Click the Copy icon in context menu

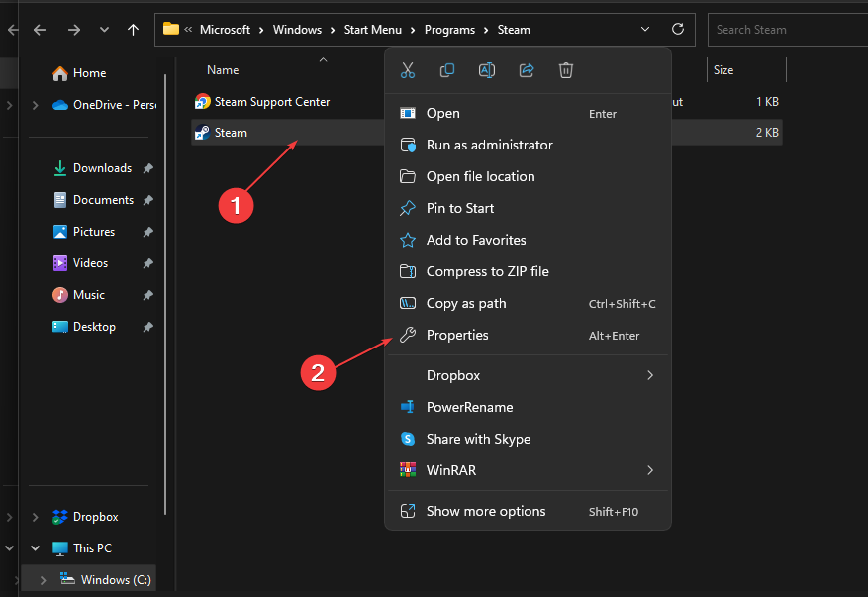pos(446,70)
